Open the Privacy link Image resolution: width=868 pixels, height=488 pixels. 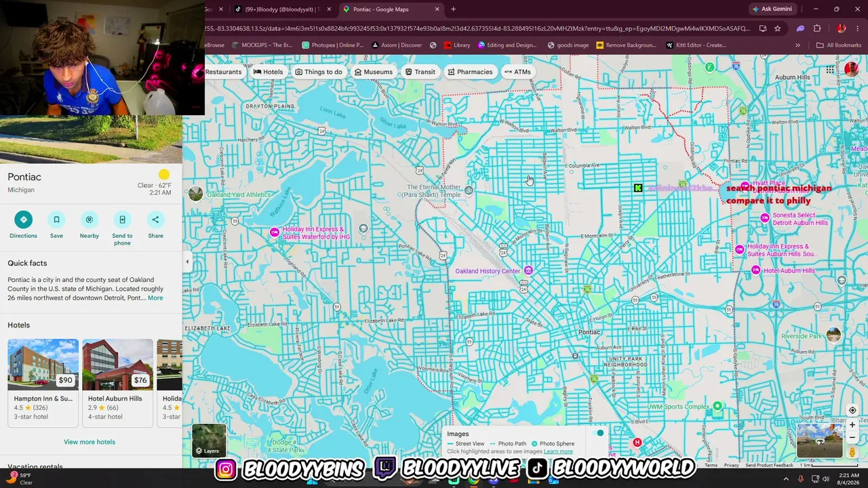coord(731,465)
